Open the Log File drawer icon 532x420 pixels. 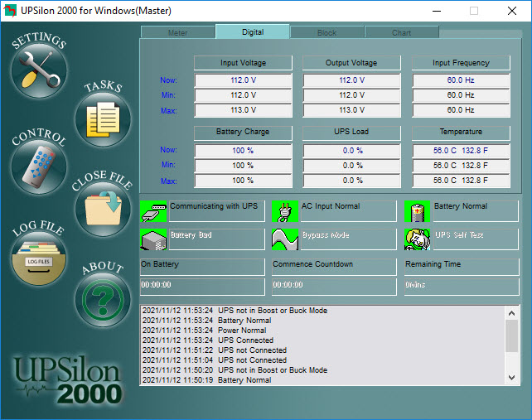tap(39, 258)
